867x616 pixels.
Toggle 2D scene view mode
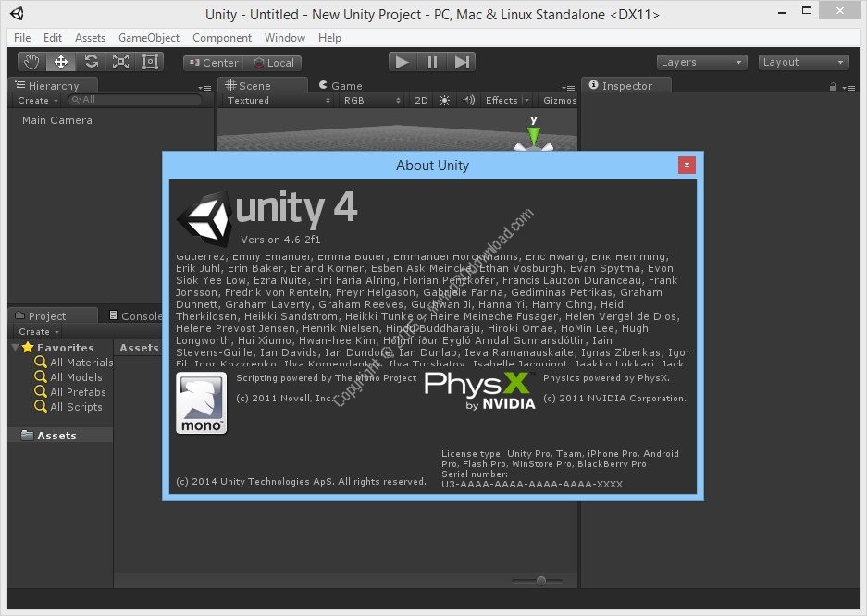point(421,101)
